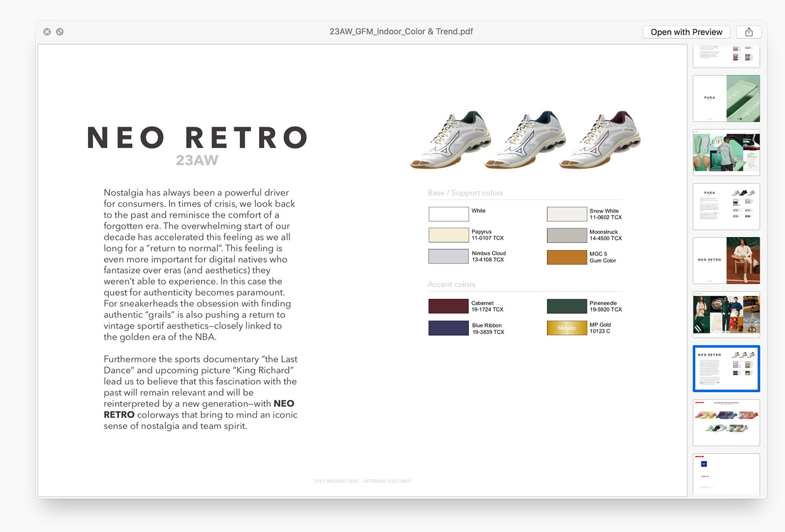Open the PURA moodboard collage thumbnail
Screen dimensions: 785x532
(x=726, y=152)
